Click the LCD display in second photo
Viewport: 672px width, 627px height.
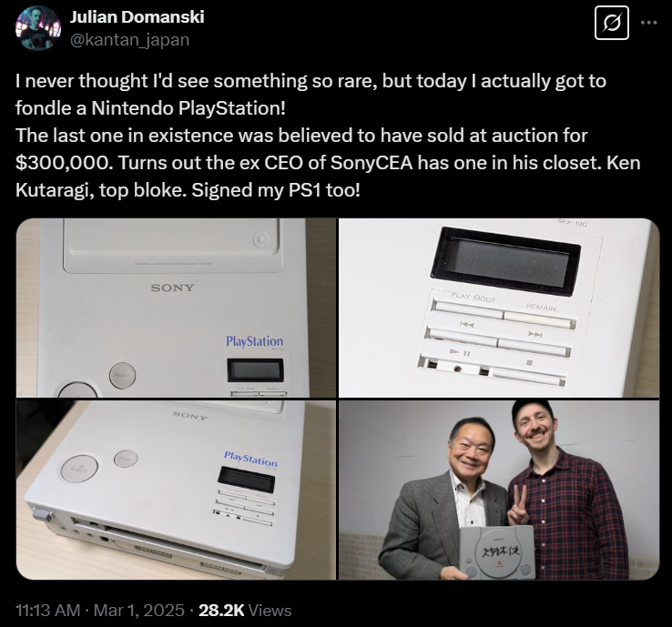[505, 262]
